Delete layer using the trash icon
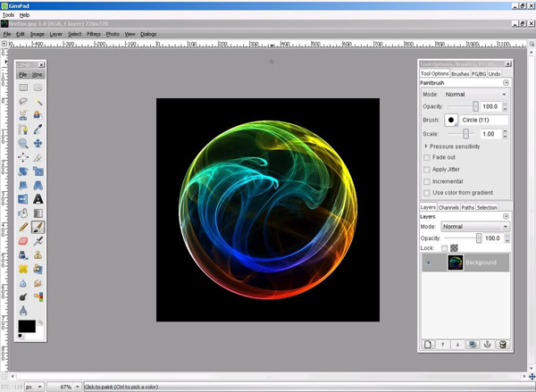536x392 pixels. pyautogui.click(x=502, y=344)
